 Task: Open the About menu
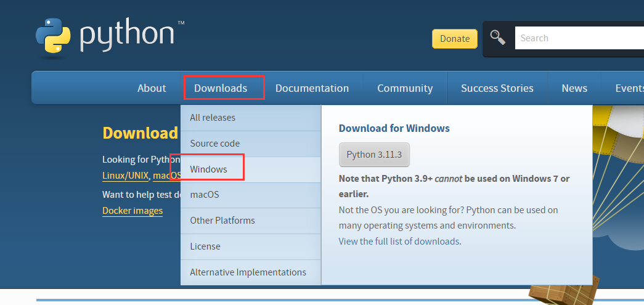tap(152, 88)
